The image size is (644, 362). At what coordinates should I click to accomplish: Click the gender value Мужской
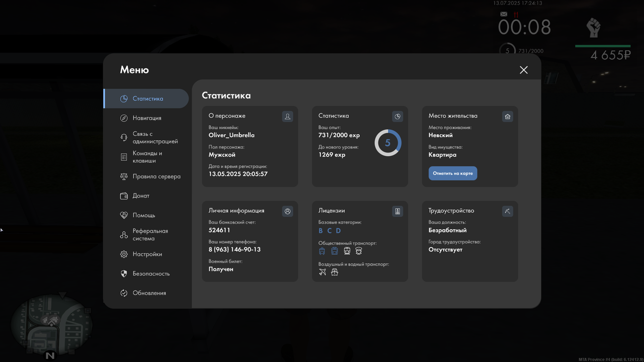222,155
